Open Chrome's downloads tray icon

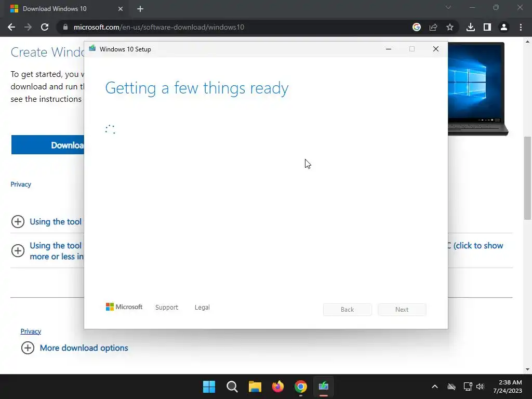[471, 27]
